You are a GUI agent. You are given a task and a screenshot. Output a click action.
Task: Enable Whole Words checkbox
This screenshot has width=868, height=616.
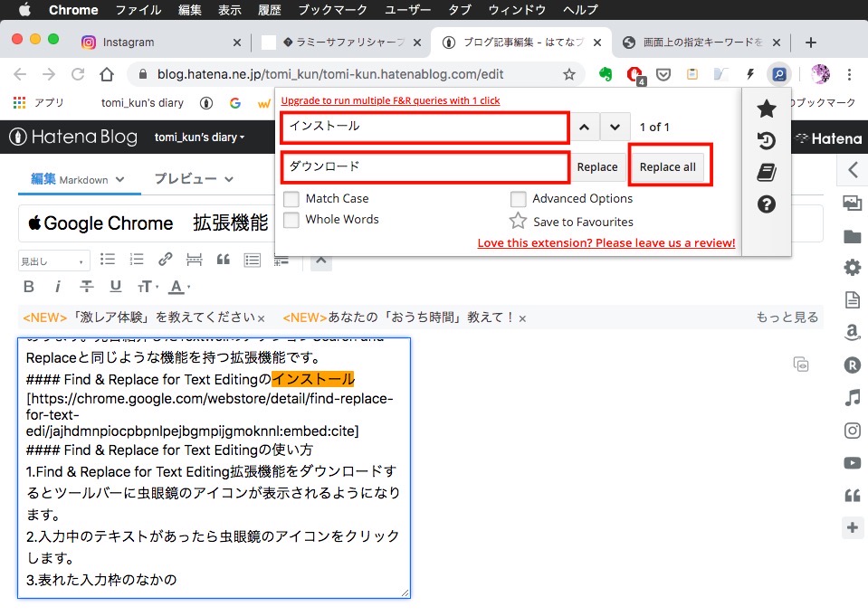291,220
